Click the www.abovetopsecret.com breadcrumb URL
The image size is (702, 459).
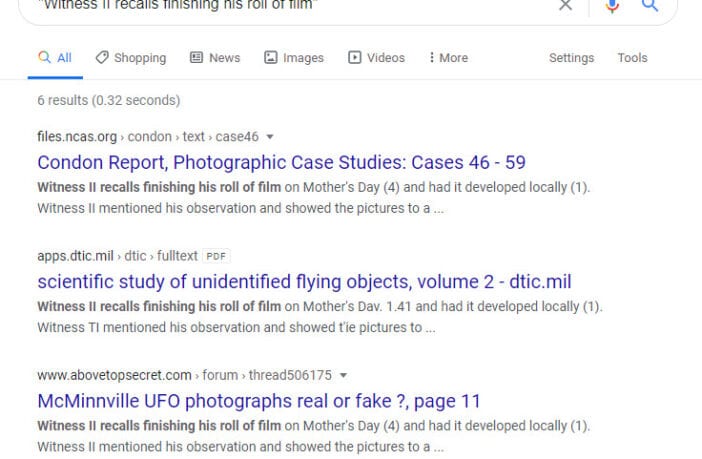click(184, 375)
